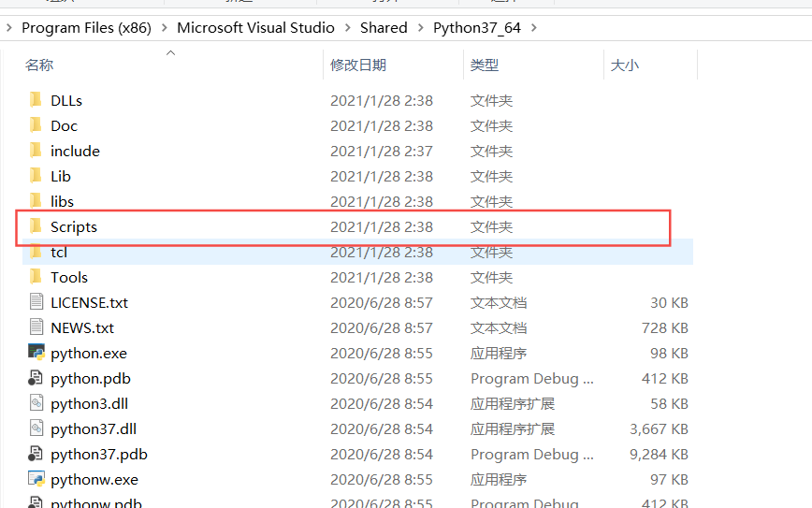Select the libs folder icon
Image resolution: width=812 pixels, height=508 pixels.
tap(36, 200)
